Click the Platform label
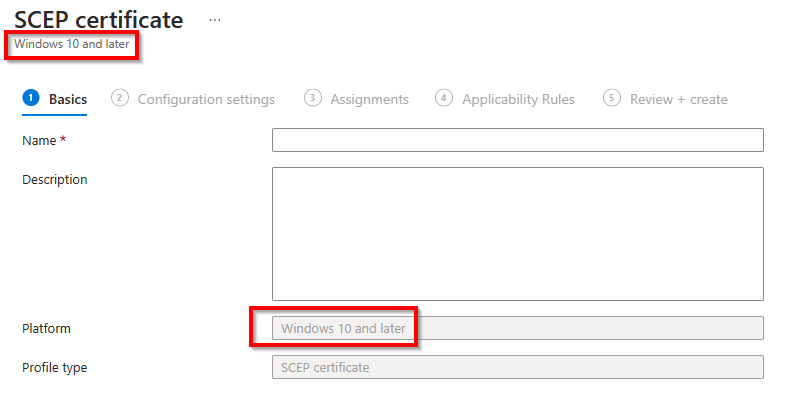 [46, 328]
